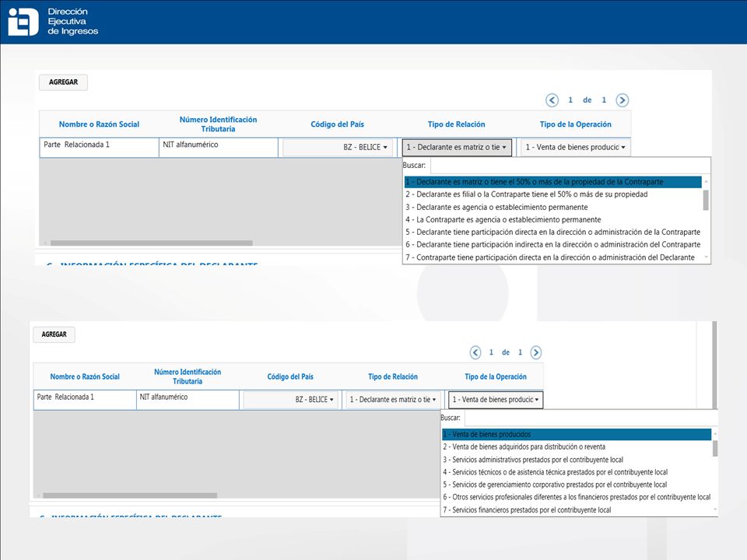Viewport: 747px width, 560px height.
Task: Click vertical scrollbar of the operation options list
Action: (x=715, y=449)
